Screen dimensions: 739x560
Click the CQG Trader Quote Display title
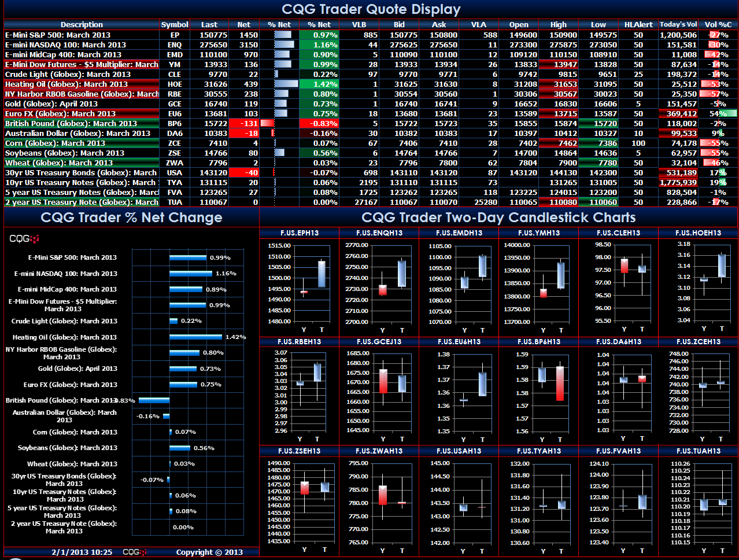coord(371,9)
